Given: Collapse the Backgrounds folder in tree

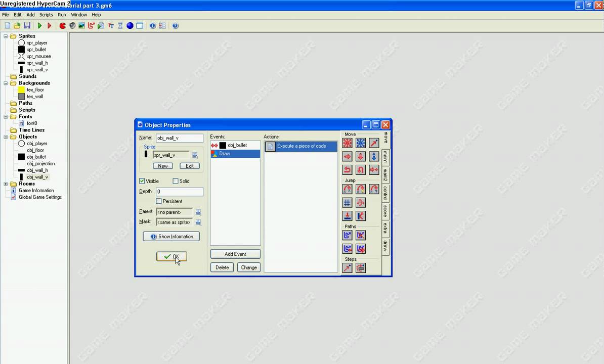Looking at the screenshot, I should tap(6, 83).
